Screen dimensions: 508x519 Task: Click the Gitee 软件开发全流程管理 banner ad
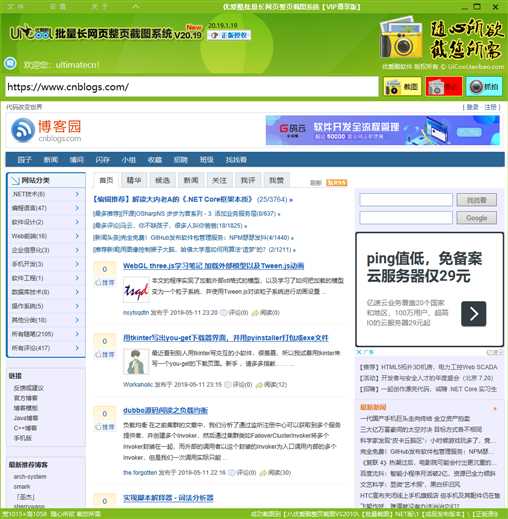point(383,130)
